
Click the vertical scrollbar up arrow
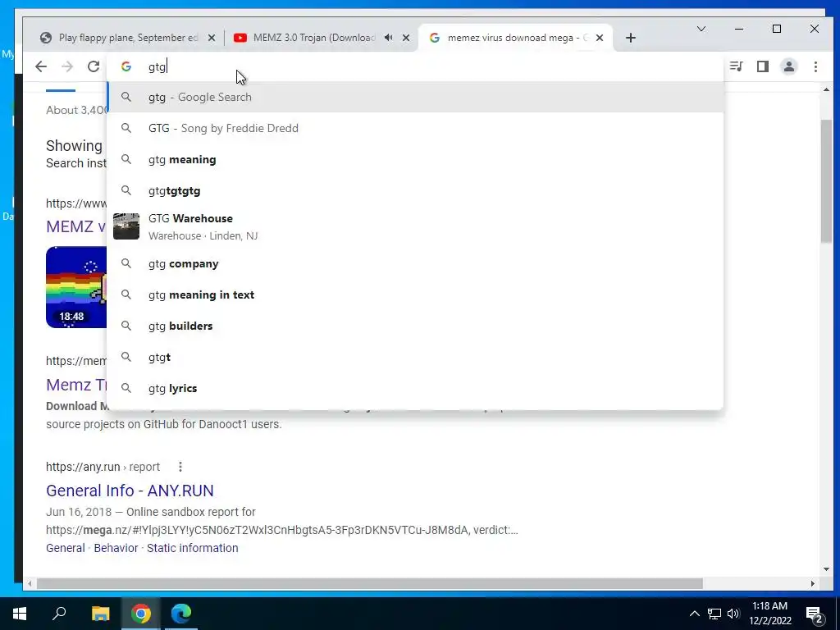(825, 90)
